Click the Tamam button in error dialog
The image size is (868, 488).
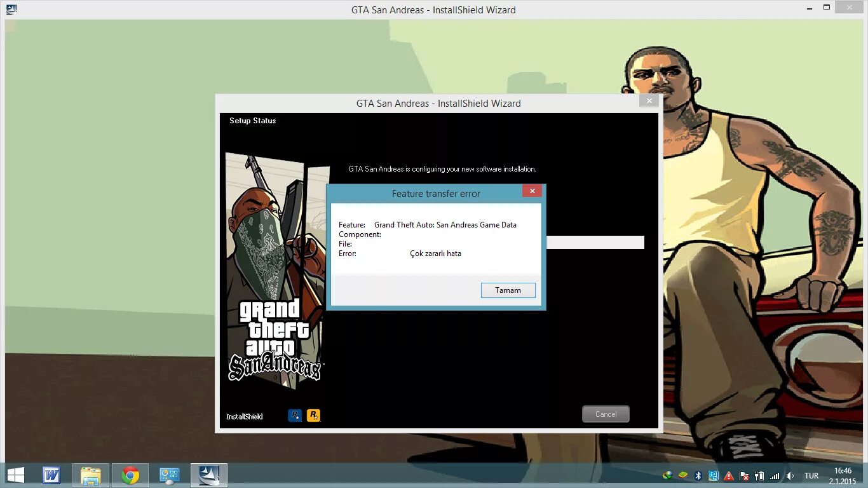508,290
